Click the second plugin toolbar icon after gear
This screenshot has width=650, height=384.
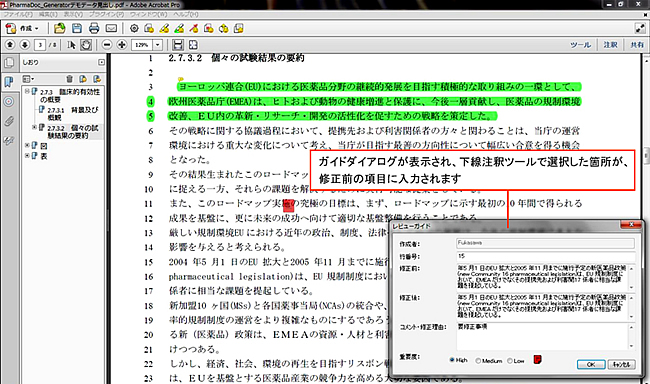pyautogui.click(x=149, y=28)
